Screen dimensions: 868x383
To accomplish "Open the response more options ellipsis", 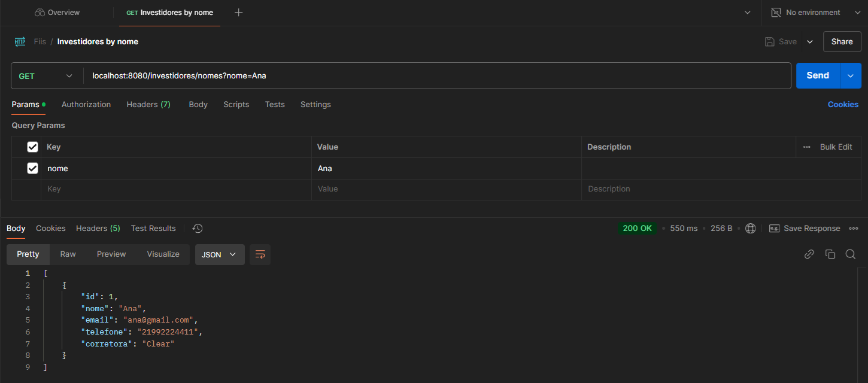I will point(854,228).
